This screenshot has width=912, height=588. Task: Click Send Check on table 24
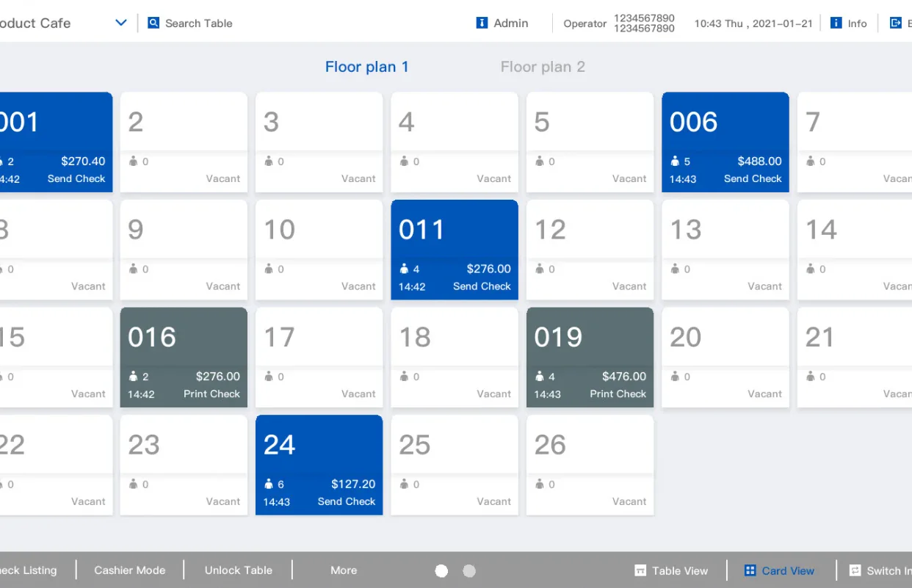pyautogui.click(x=347, y=501)
